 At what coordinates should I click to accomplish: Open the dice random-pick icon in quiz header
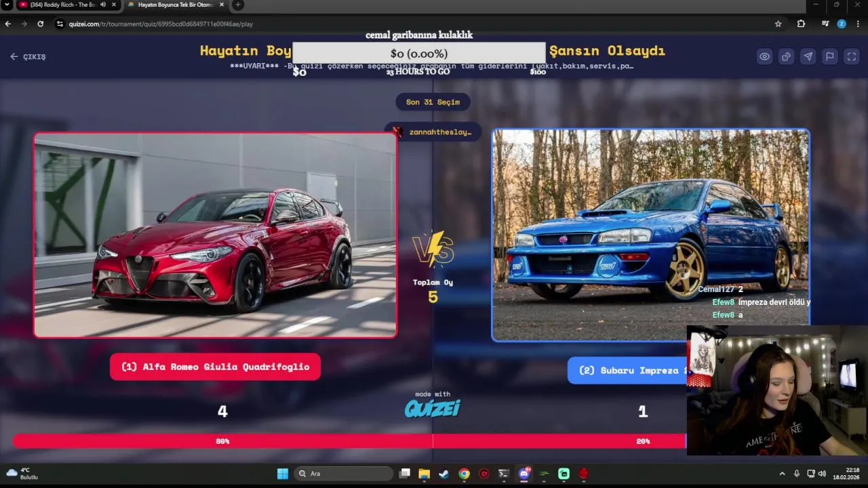(786, 57)
